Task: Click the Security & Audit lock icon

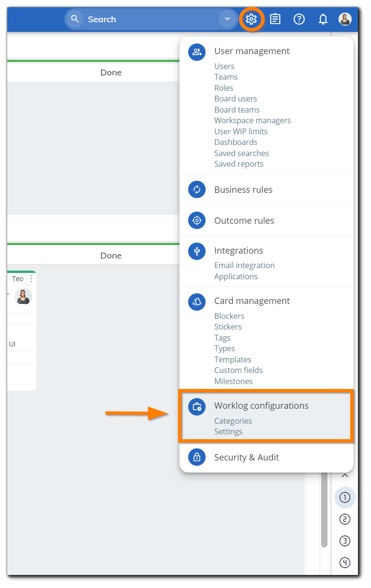Action: [x=196, y=458]
